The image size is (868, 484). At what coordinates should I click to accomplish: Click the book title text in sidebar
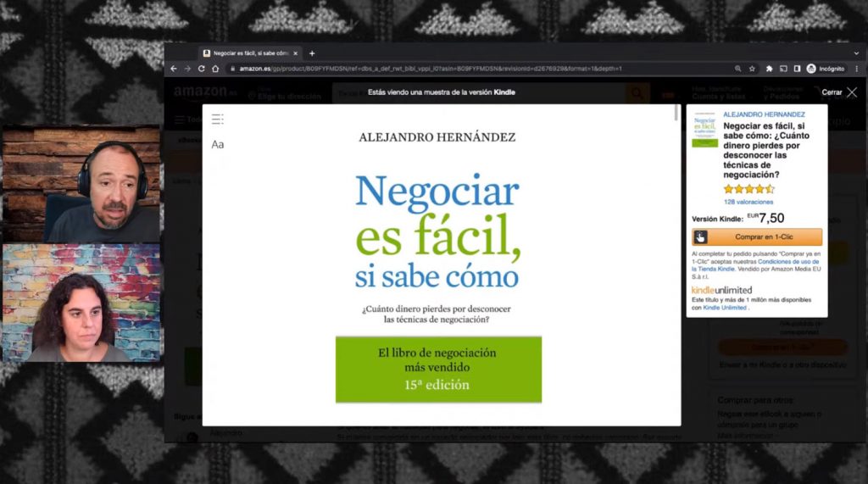pos(766,150)
